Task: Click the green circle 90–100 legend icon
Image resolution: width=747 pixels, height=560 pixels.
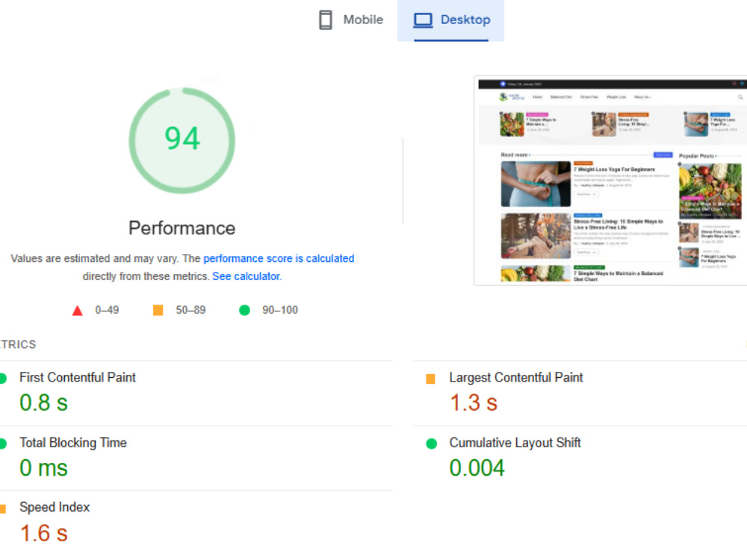Action: pos(244,311)
